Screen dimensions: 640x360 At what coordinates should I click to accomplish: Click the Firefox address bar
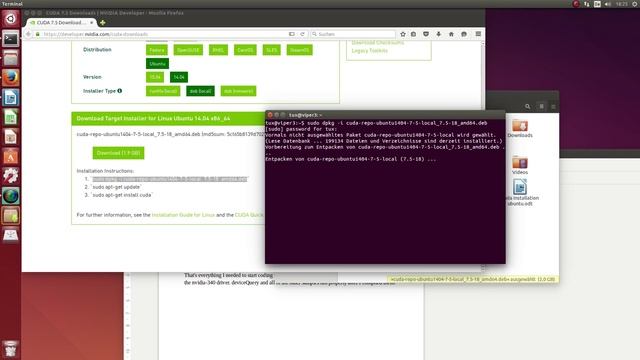click(x=163, y=34)
